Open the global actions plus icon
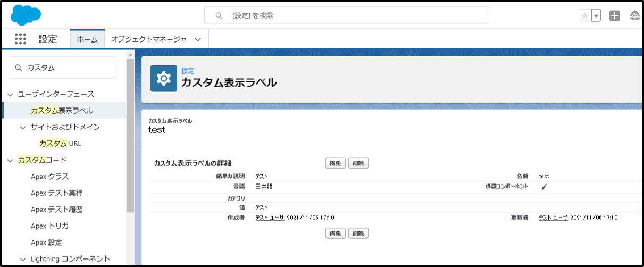 click(615, 16)
